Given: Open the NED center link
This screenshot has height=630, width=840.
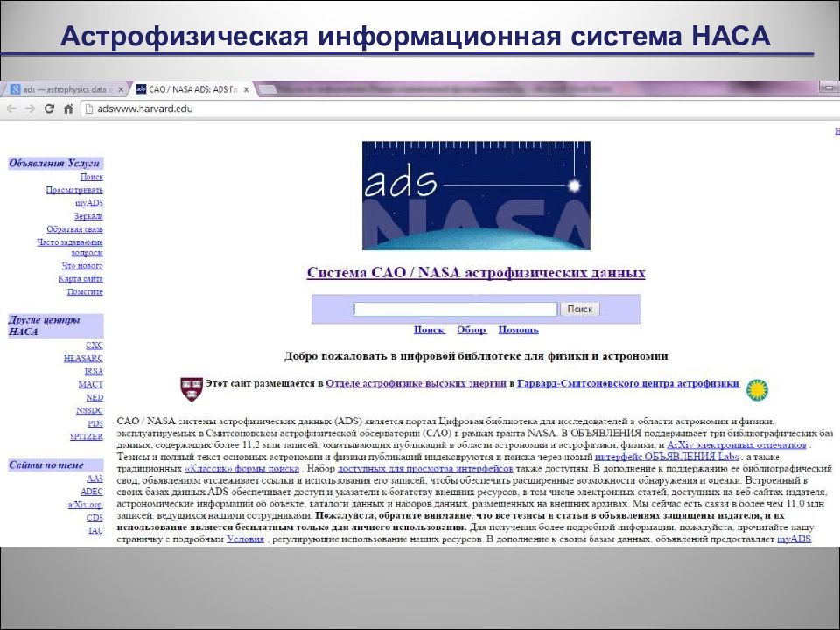Looking at the screenshot, I should 94,398.
